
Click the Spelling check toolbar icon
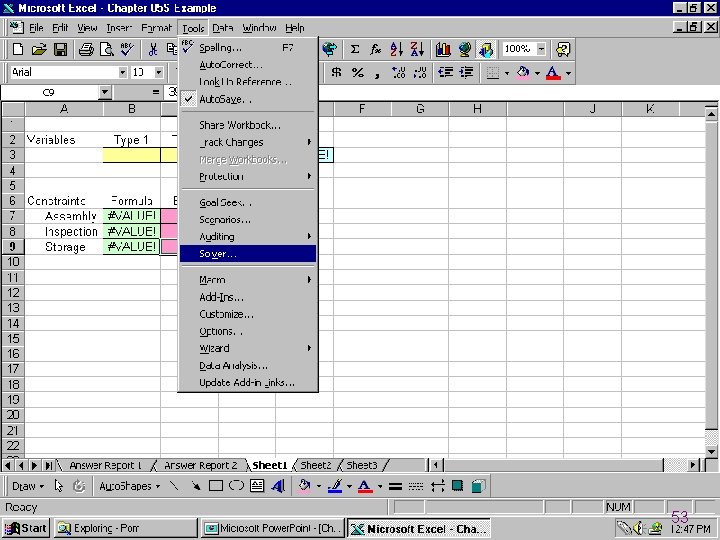(x=127, y=49)
